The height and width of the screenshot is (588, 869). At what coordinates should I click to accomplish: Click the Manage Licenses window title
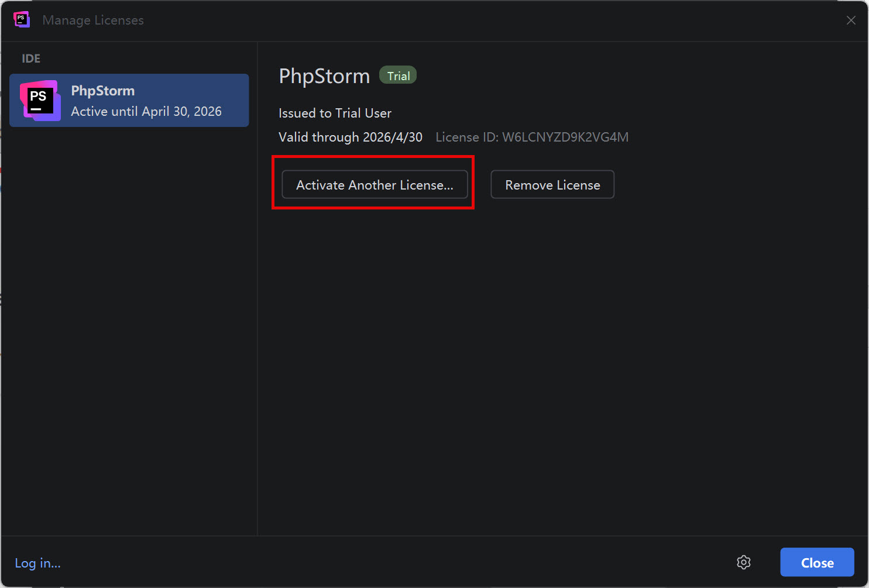[93, 20]
